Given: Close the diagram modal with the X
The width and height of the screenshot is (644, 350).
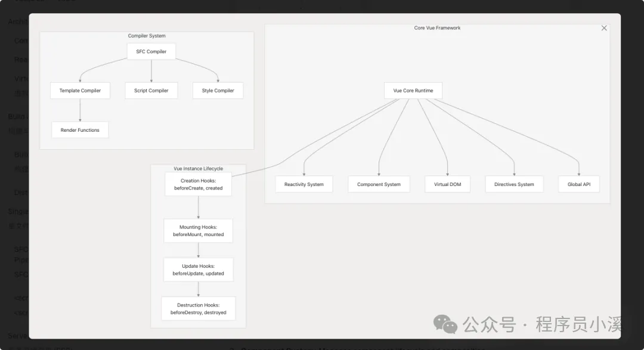Looking at the screenshot, I should point(603,28).
